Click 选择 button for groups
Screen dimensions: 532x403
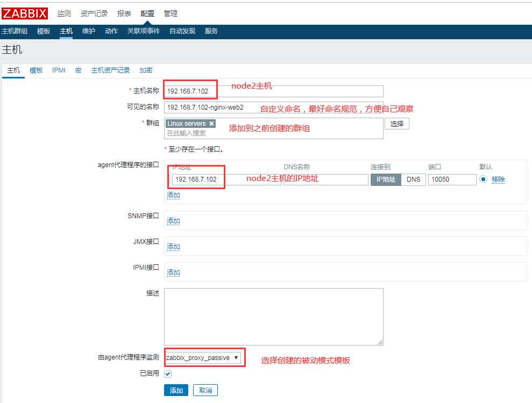(397, 124)
